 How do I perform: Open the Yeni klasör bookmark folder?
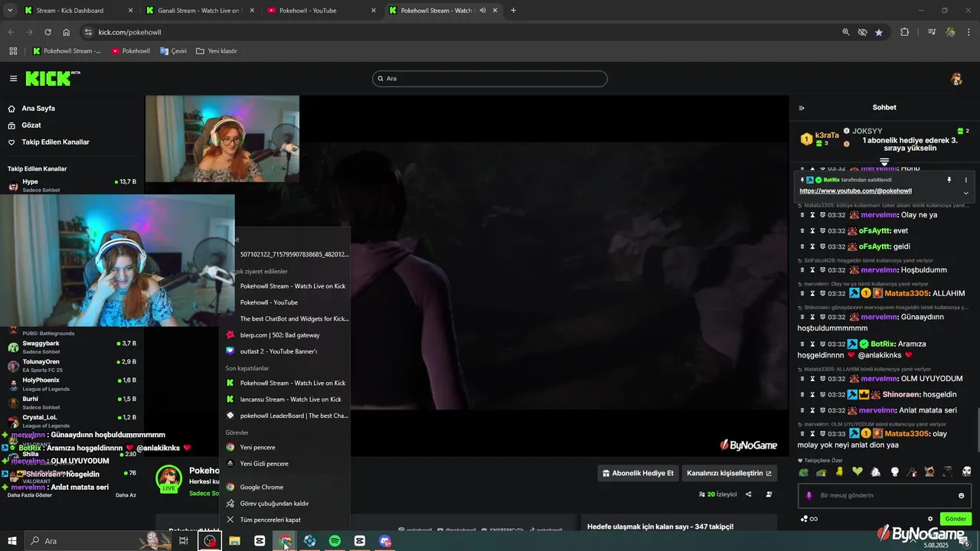[217, 51]
